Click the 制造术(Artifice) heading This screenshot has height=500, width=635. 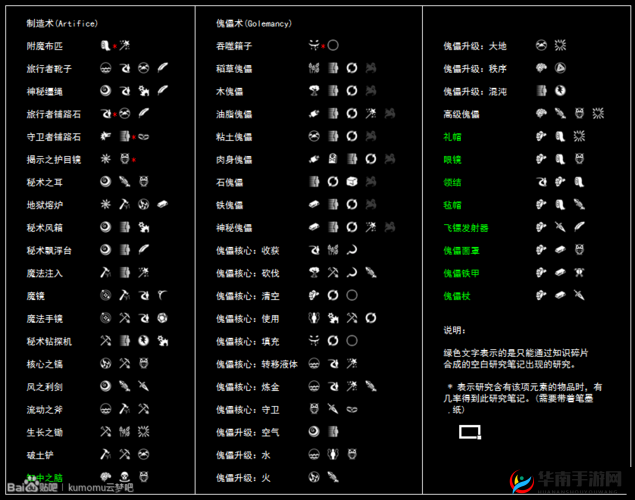click(x=62, y=23)
